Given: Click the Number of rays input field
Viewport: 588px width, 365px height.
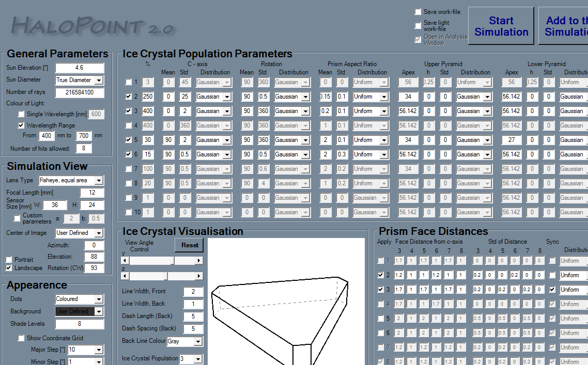Looking at the screenshot, I should pos(80,92).
